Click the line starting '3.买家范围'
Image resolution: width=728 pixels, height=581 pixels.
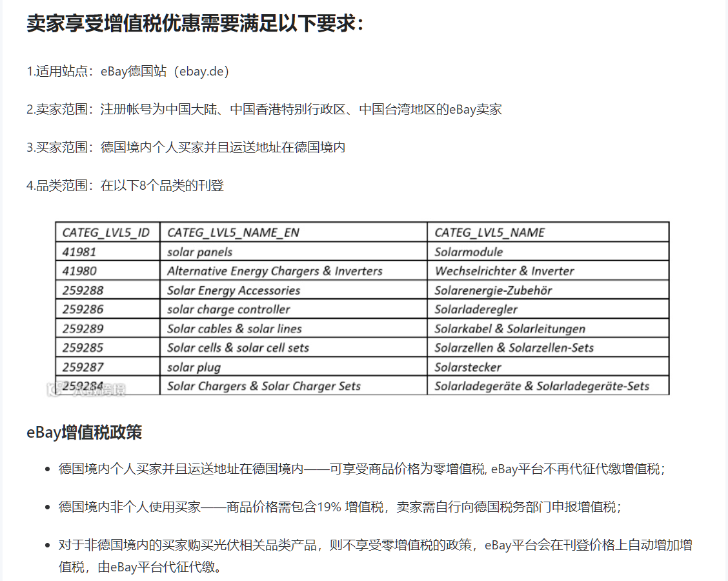186,148
